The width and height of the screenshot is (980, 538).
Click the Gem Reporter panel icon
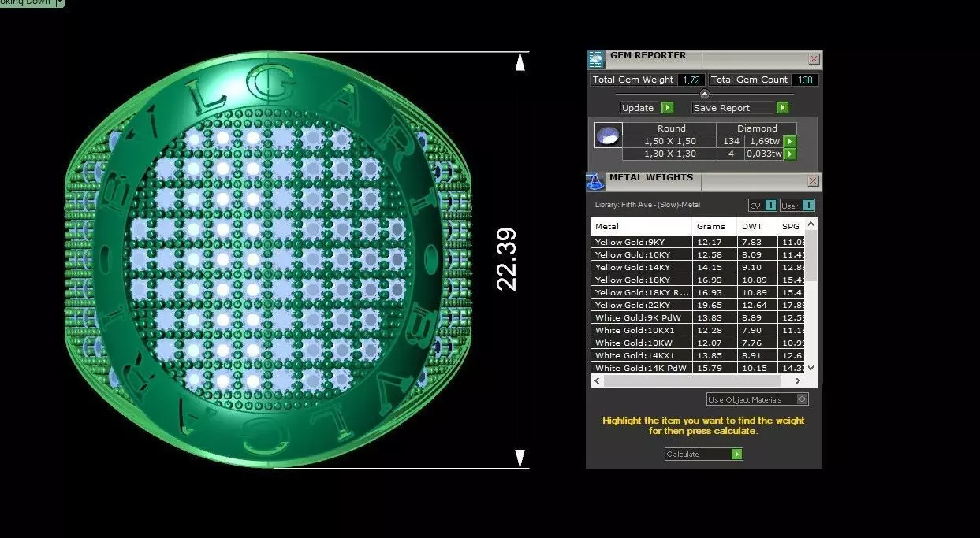(595, 60)
